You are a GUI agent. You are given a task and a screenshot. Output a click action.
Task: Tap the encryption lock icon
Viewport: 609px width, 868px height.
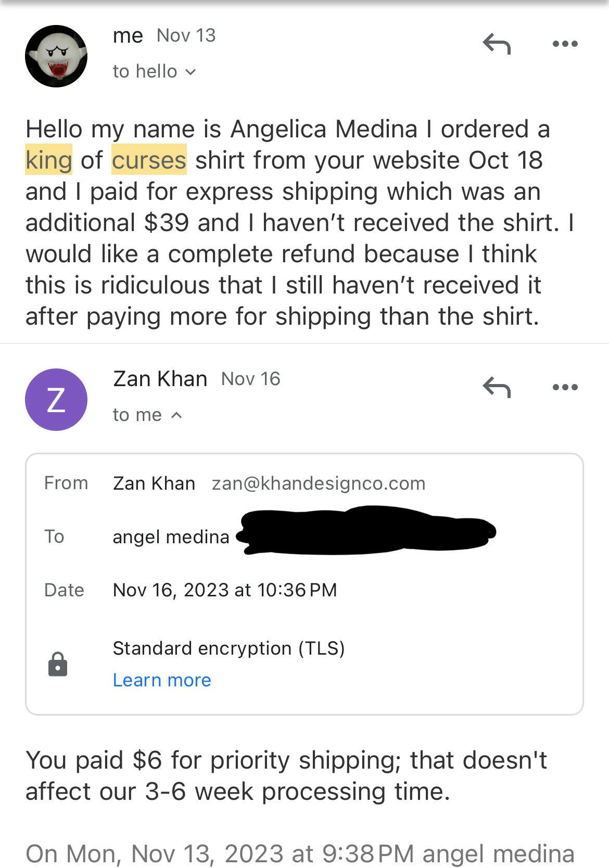58,665
